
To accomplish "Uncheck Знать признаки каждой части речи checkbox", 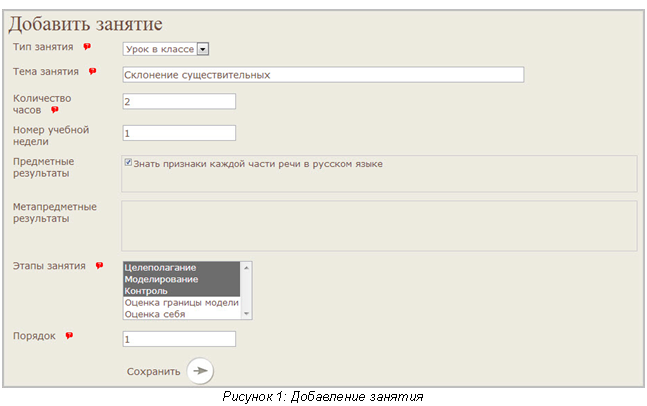I will (x=128, y=163).
